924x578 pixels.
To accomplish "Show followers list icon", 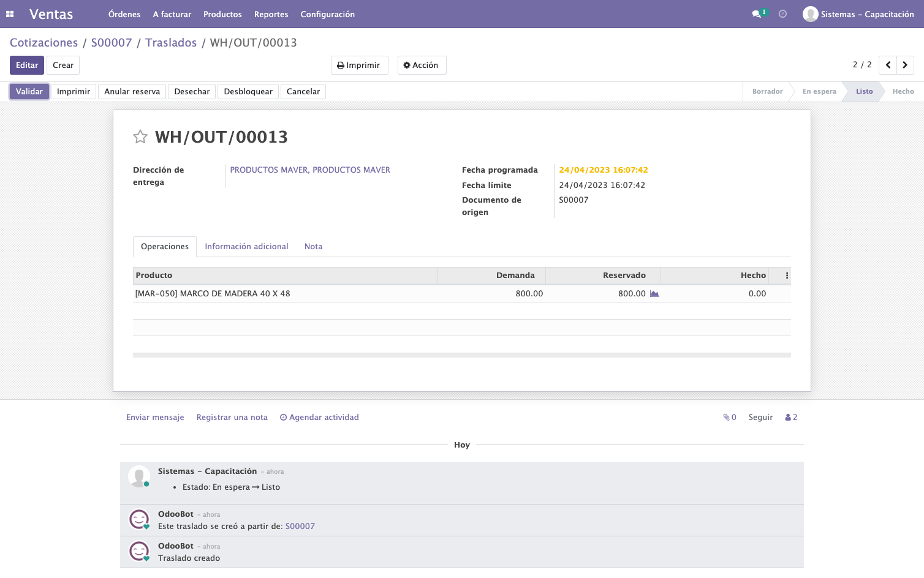I will pos(791,418).
